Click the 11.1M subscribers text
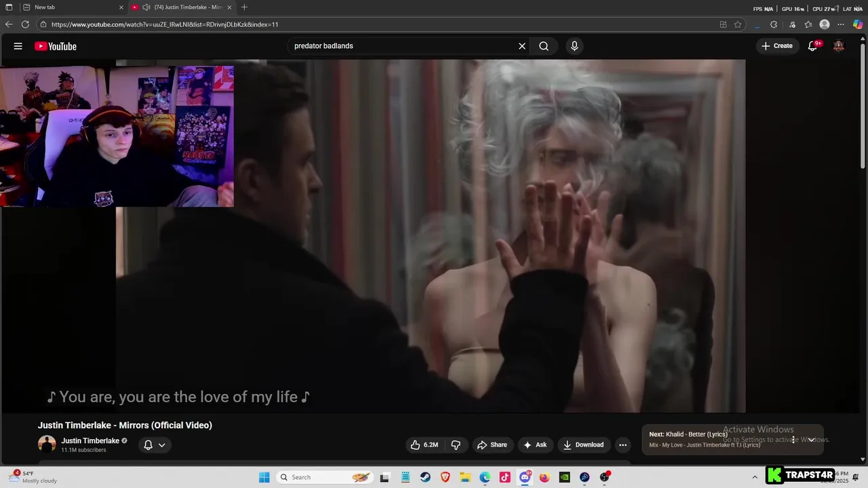Screen dimensions: 868x488 pyautogui.click(x=83, y=450)
